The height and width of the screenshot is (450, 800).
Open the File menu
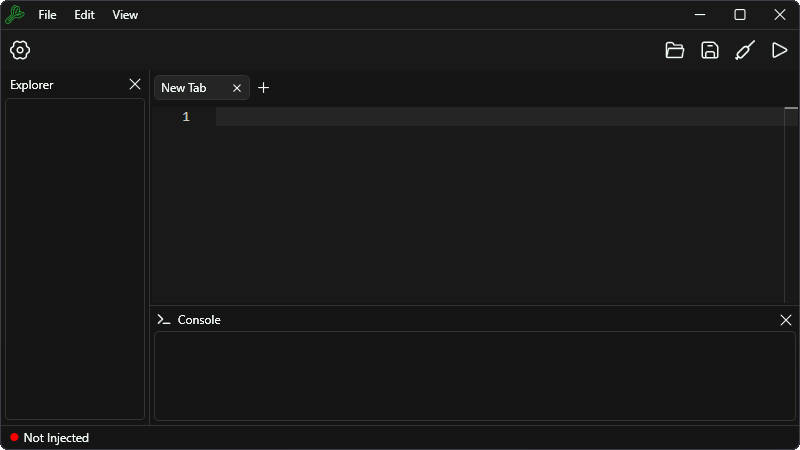point(47,15)
